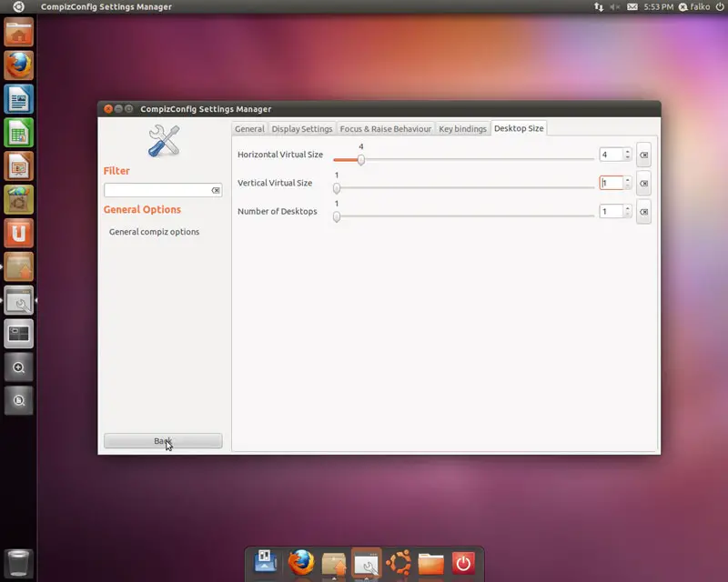Click the Ubuntu logo in top panel
The image size is (728, 582).
tap(18, 6)
